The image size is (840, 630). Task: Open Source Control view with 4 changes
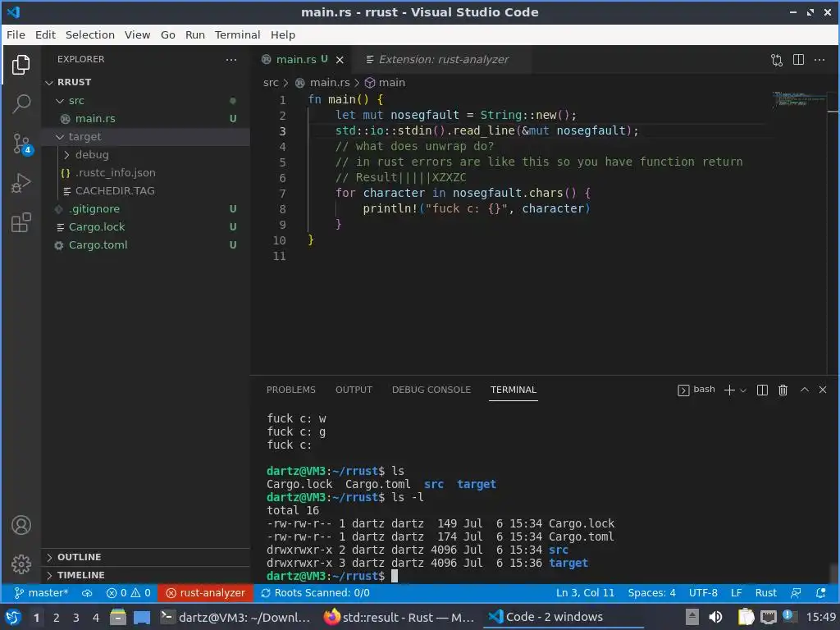[21, 144]
